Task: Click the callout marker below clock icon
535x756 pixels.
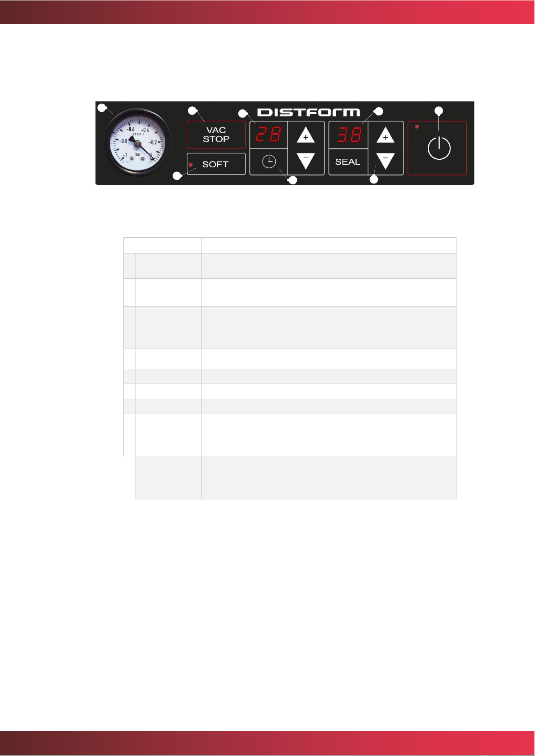Action: (x=292, y=181)
